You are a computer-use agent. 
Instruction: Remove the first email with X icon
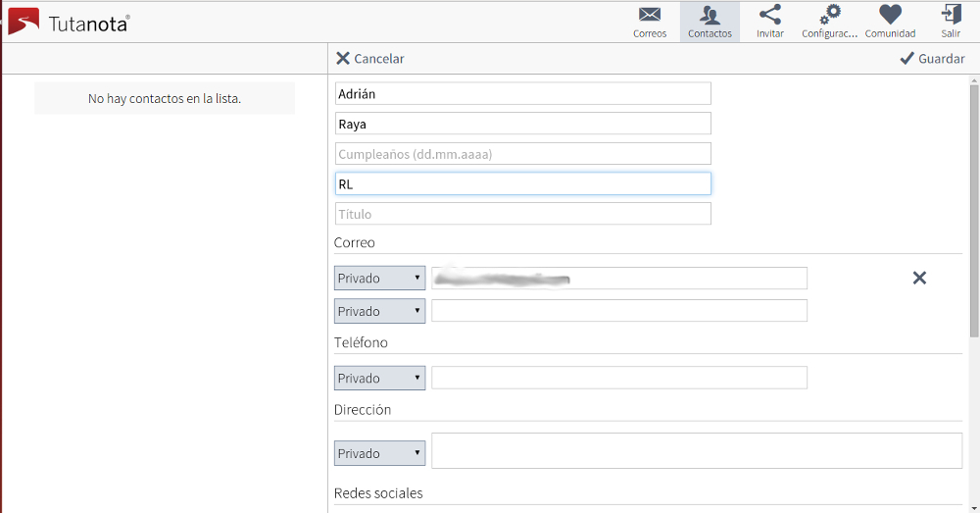pos(919,278)
